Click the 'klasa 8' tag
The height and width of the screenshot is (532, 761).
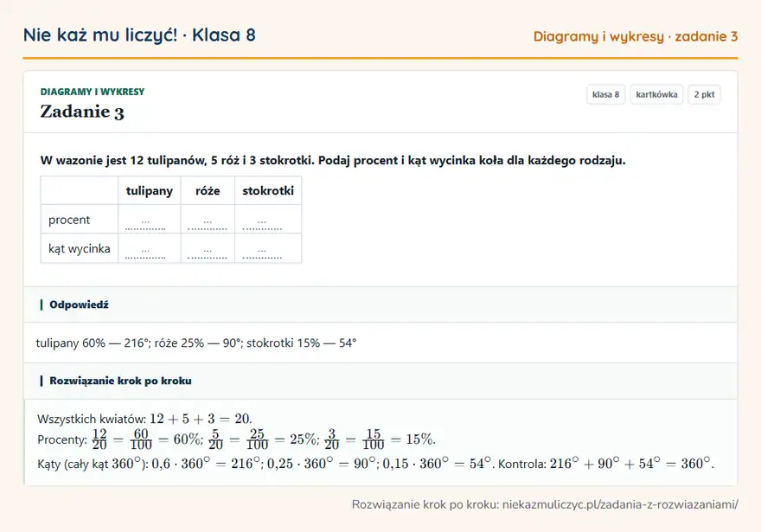tap(605, 94)
